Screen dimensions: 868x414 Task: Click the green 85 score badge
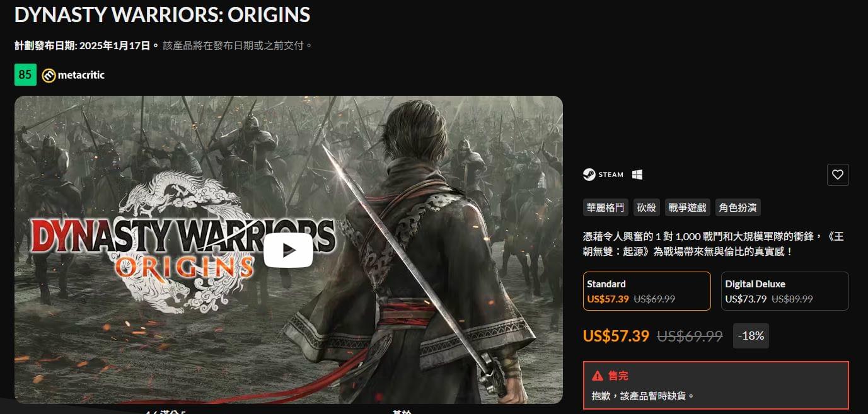click(25, 75)
